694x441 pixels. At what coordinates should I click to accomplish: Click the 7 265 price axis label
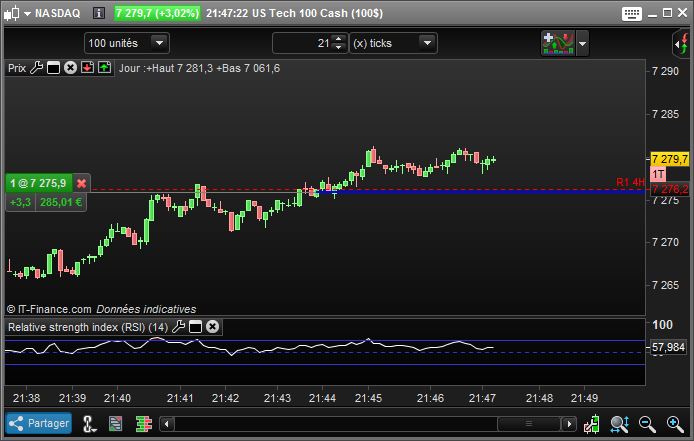665,285
